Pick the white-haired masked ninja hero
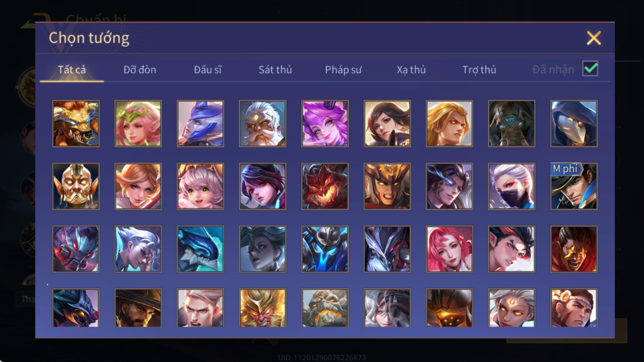 point(512,187)
